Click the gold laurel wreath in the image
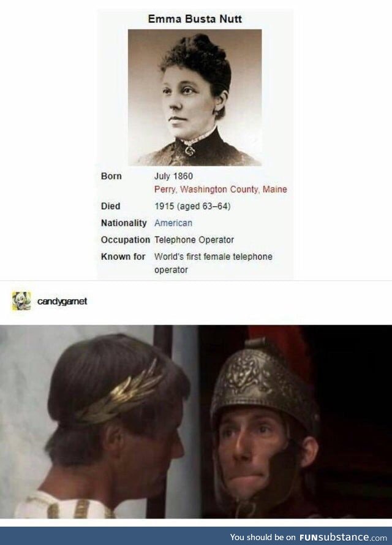The width and height of the screenshot is (392, 545). [x=121, y=395]
